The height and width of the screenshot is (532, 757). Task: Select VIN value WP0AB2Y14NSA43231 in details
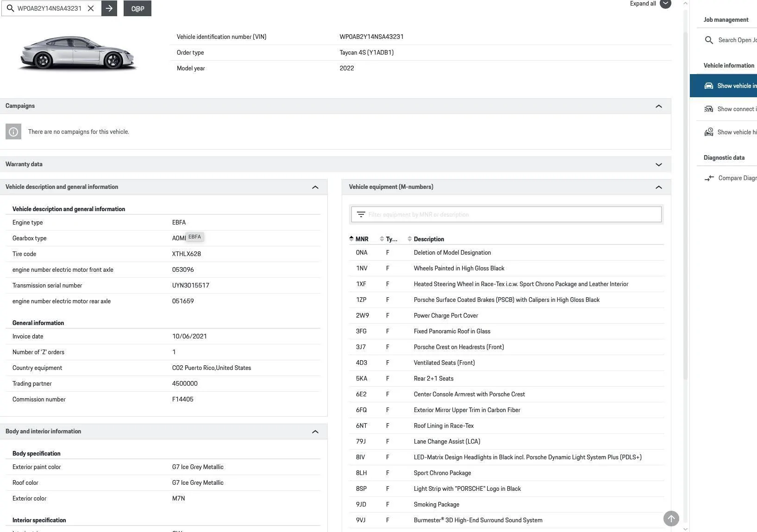pyautogui.click(x=371, y=37)
